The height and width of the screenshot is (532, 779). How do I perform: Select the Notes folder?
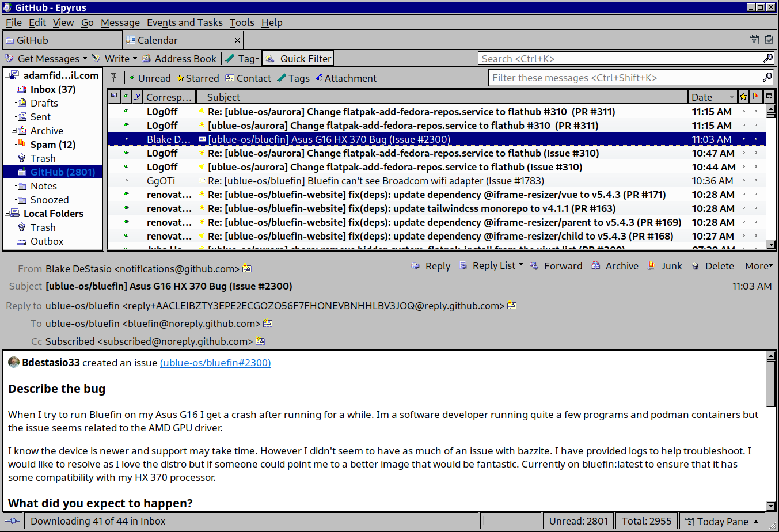click(x=44, y=186)
